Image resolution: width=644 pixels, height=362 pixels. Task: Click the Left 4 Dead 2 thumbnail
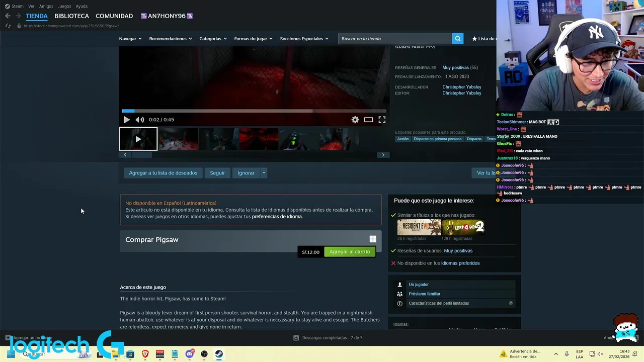(463, 227)
